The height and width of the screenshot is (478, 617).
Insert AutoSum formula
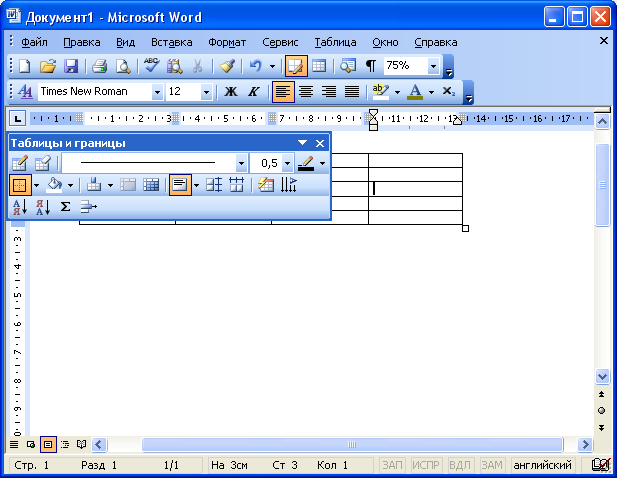point(65,207)
